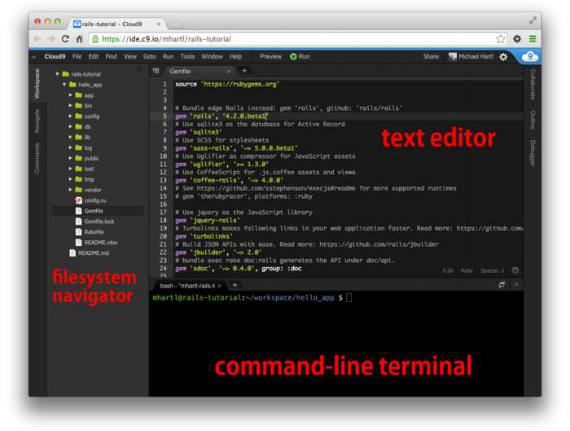
Task: Expand the config folder
Action: pyautogui.click(x=71, y=116)
